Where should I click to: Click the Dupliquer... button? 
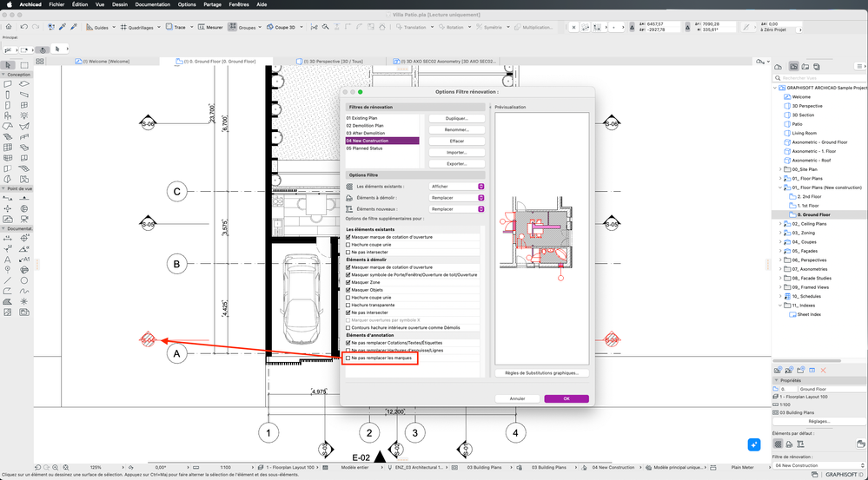click(x=457, y=119)
